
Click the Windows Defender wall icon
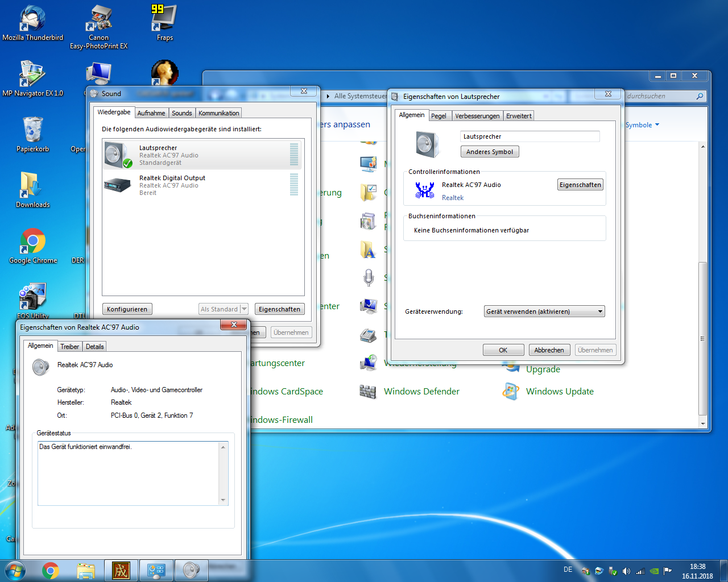(368, 392)
